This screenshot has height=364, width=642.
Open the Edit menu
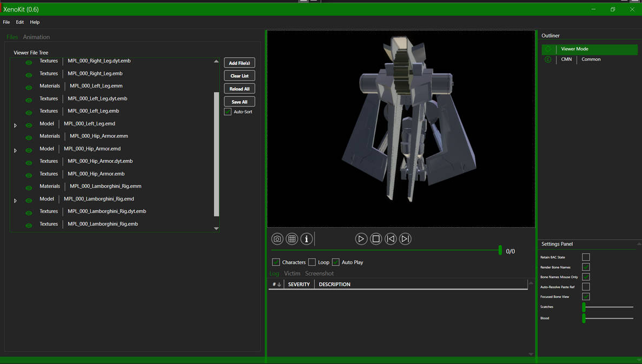tap(19, 22)
